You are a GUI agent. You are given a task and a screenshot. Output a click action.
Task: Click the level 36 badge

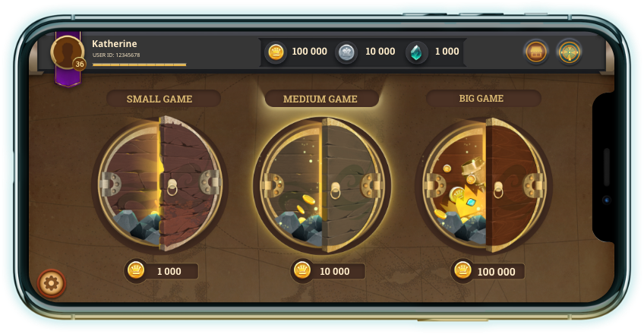(79, 64)
